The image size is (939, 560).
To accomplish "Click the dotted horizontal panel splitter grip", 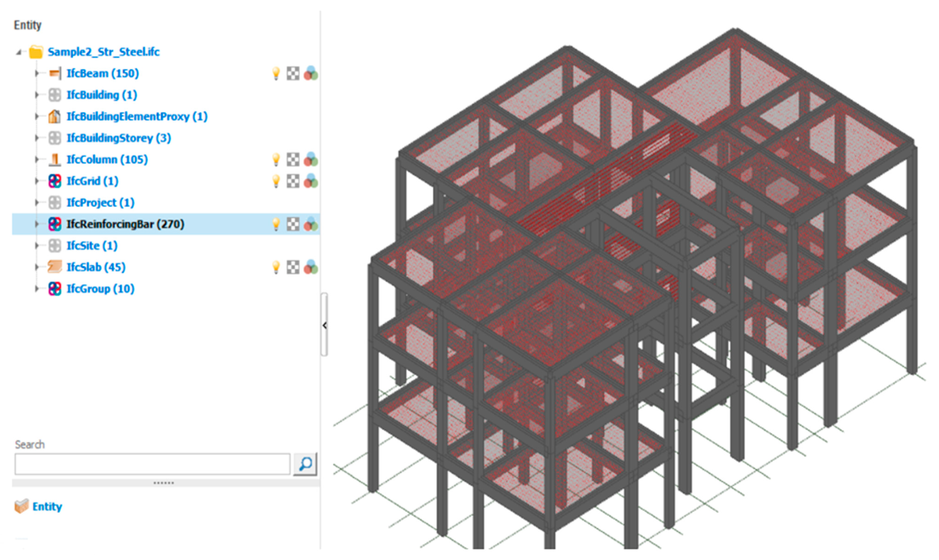I will point(164,483).
